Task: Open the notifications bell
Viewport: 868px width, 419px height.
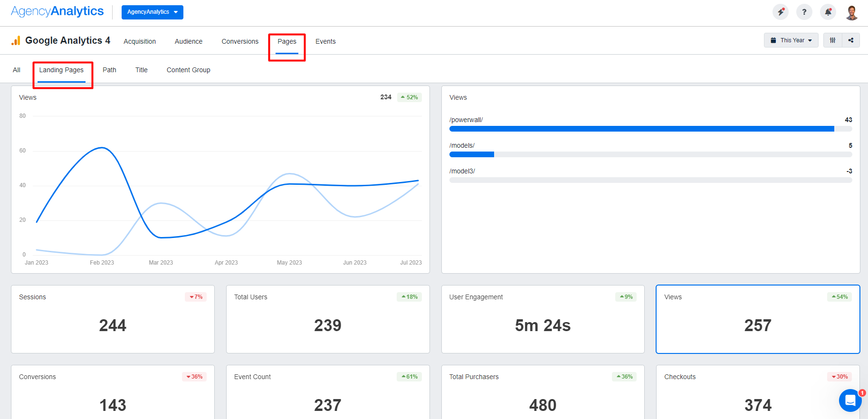Action: pyautogui.click(x=828, y=12)
